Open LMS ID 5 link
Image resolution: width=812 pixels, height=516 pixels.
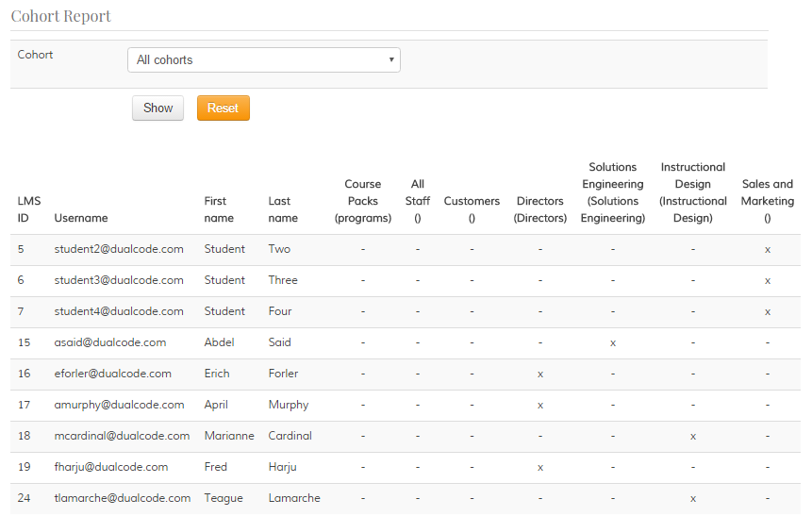coord(21,249)
